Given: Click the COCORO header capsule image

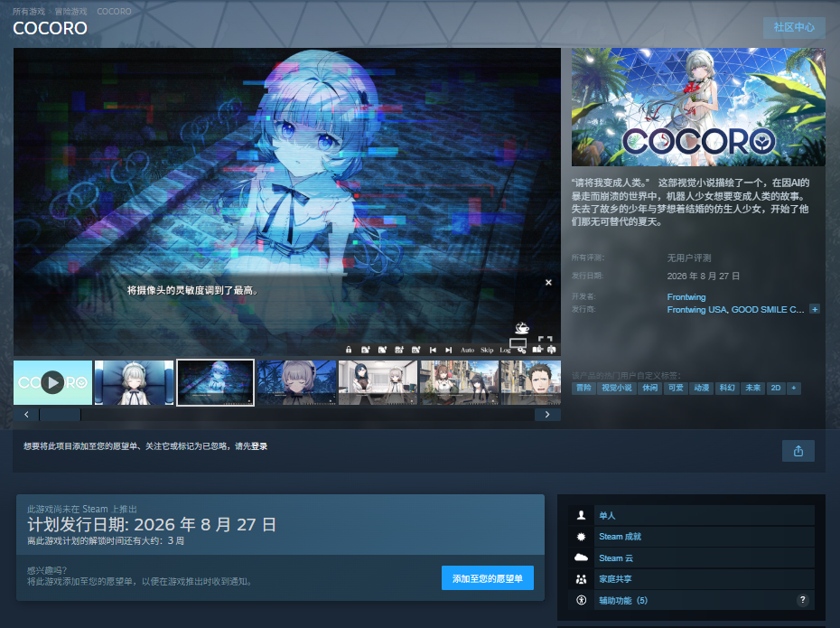Looking at the screenshot, I should [698, 108].
